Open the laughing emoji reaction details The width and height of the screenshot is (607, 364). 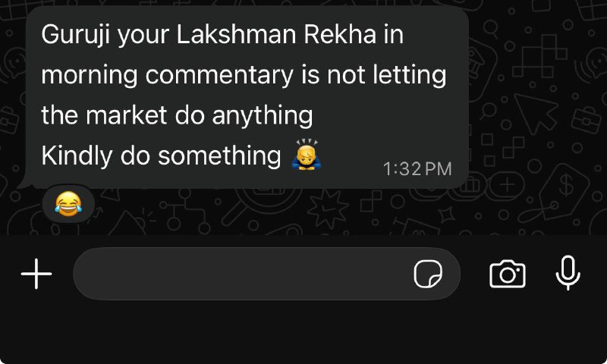tap(68, 204)
